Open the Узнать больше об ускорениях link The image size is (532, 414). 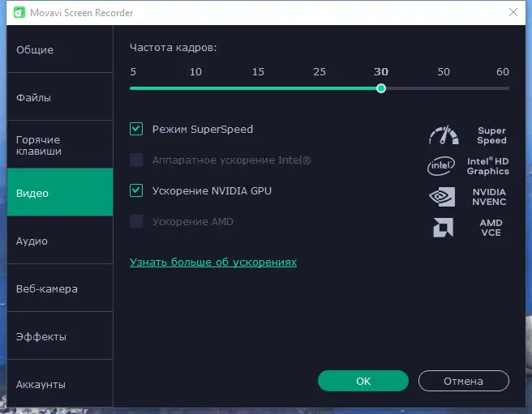(213, 262)
